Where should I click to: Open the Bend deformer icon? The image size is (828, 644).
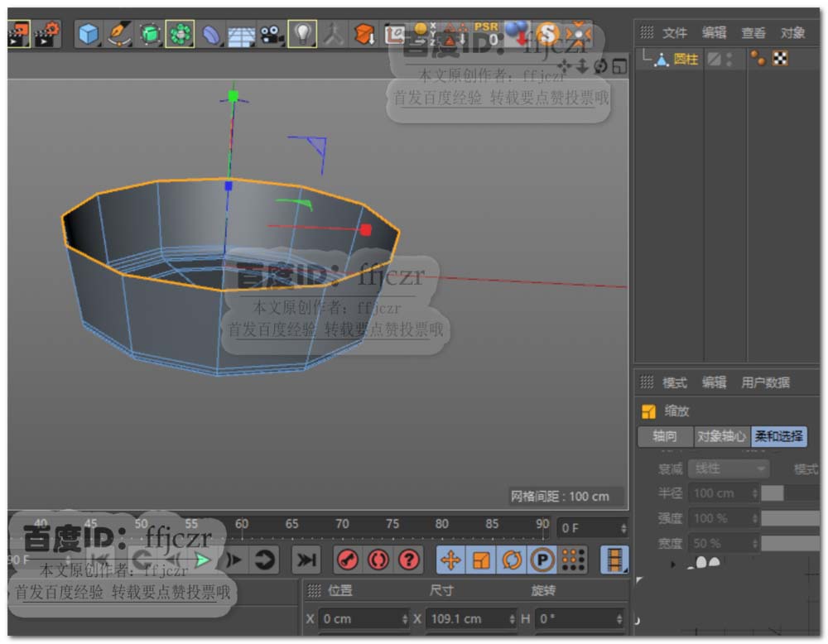coord(211,35)
